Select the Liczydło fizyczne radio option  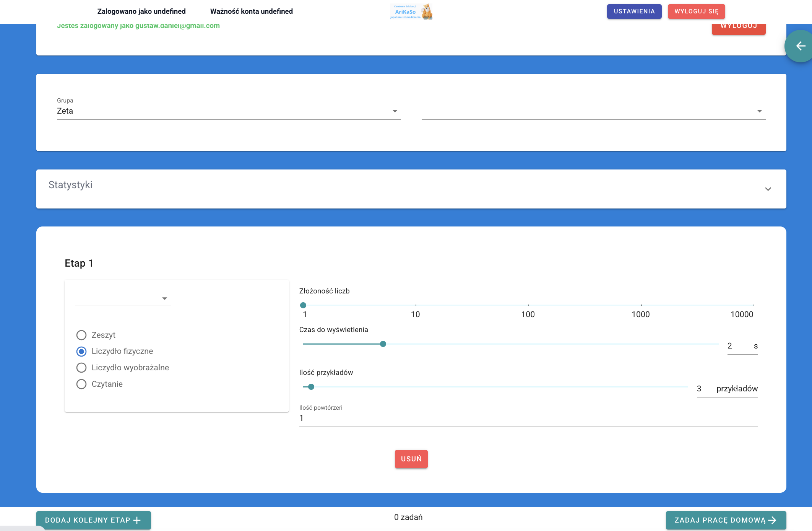(81, 351)
